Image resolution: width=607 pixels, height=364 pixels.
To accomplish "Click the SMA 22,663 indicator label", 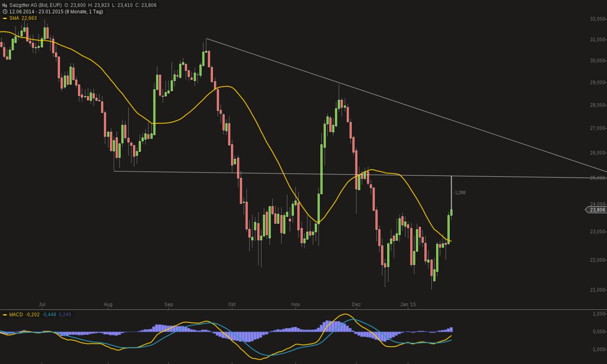I will (x=23, y=18).
